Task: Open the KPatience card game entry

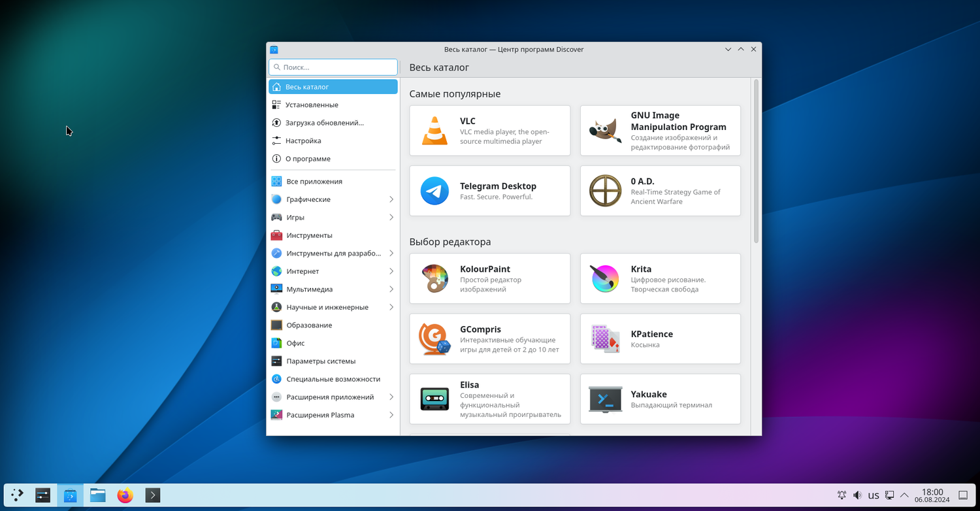Action: (661, 338)
